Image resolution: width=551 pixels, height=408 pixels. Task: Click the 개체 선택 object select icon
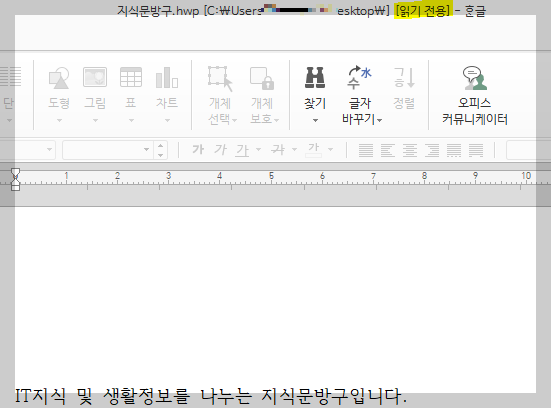tap(220, 79)
